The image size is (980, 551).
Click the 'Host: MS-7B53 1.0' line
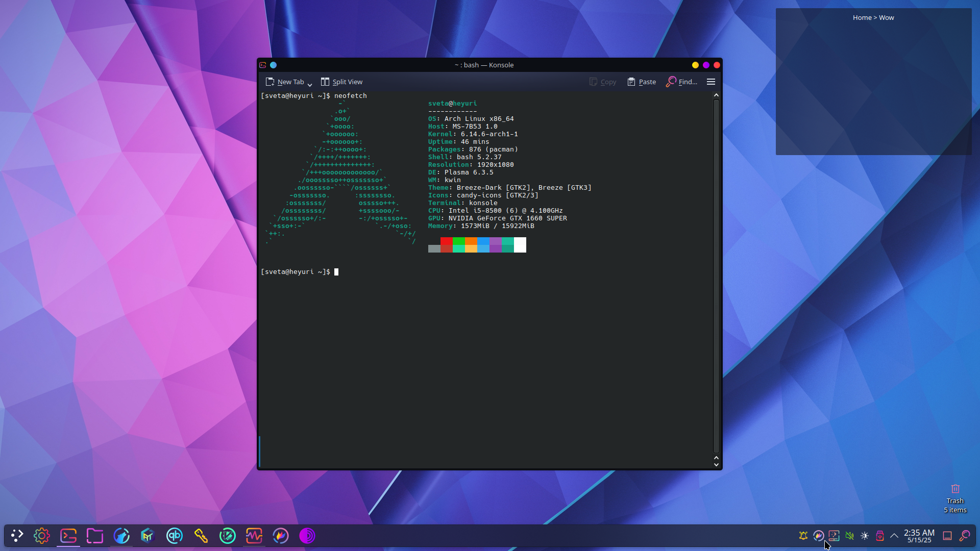coord(463,127)
